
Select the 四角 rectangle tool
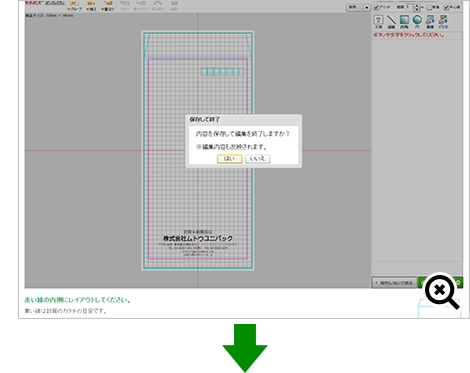pyautogui.click(x=404, y=22)
